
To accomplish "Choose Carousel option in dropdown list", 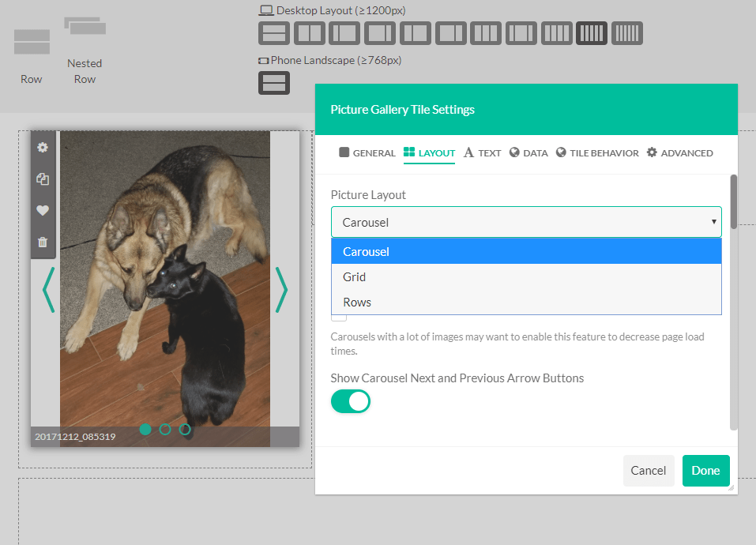I will [x=526, y=251].
